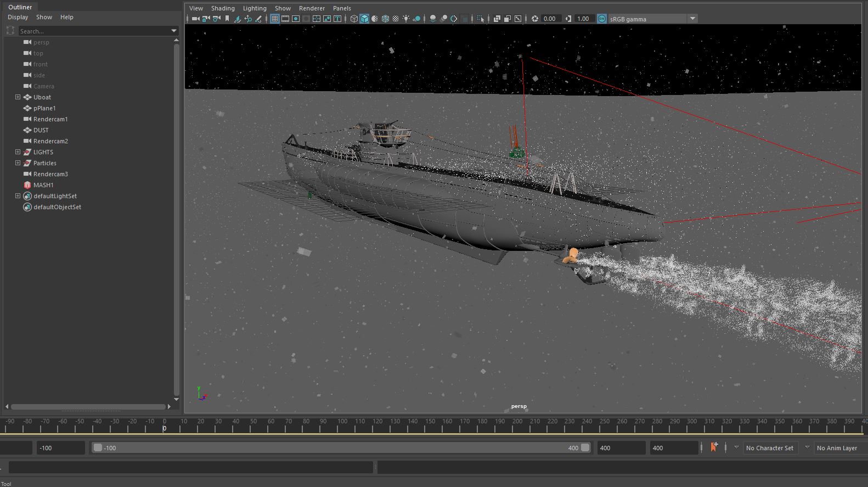
Task: Click the Select Camera icon in panel toolbar
Action: (x=195, y=19)
